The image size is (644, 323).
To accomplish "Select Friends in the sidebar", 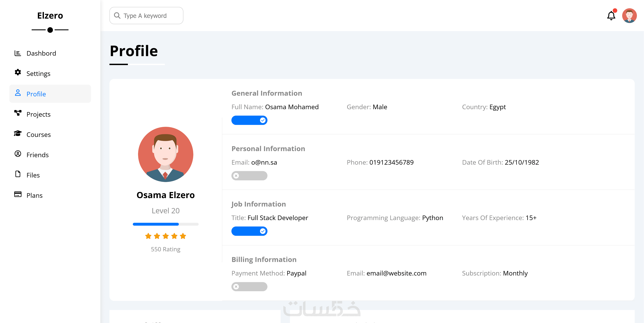I will pyautogui.click(x=38, y=155).
